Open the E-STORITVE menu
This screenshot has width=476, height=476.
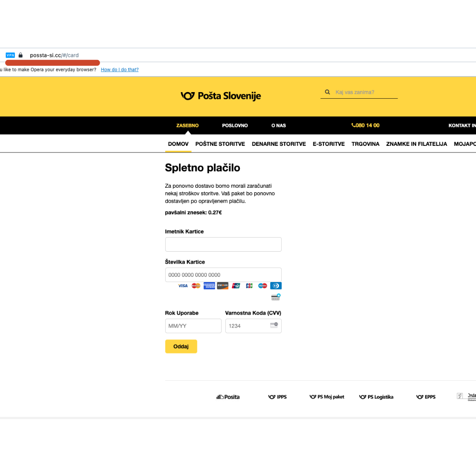(329, 144)
